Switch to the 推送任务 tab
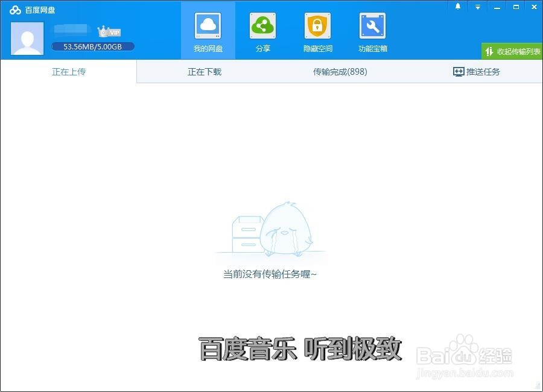The width and height of the screenshot is (543, 392). [x=477, y=72]
